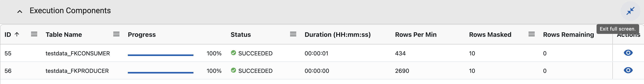Sort by Rows Per Min column
The height and width of the screenshot is (84, 644).
click(416, 35)
